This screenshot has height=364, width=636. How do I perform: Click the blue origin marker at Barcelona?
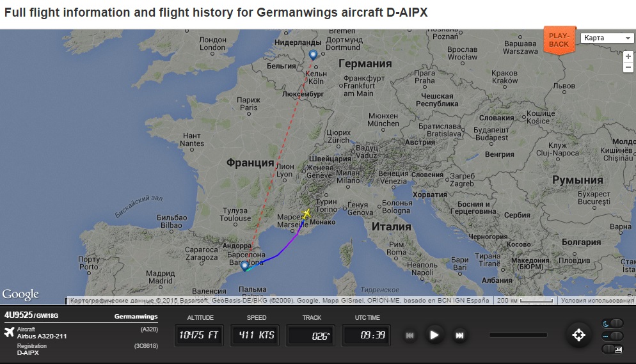244,266
